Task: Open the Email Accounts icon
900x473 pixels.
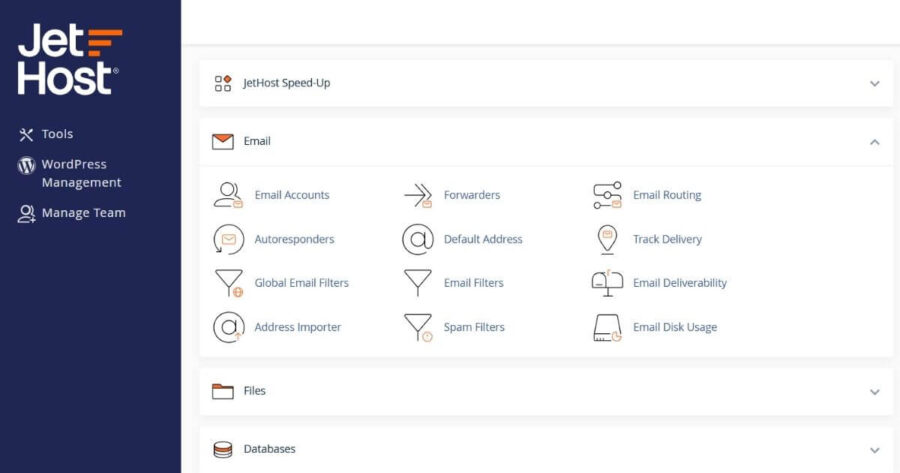Action: coord(228,195)
